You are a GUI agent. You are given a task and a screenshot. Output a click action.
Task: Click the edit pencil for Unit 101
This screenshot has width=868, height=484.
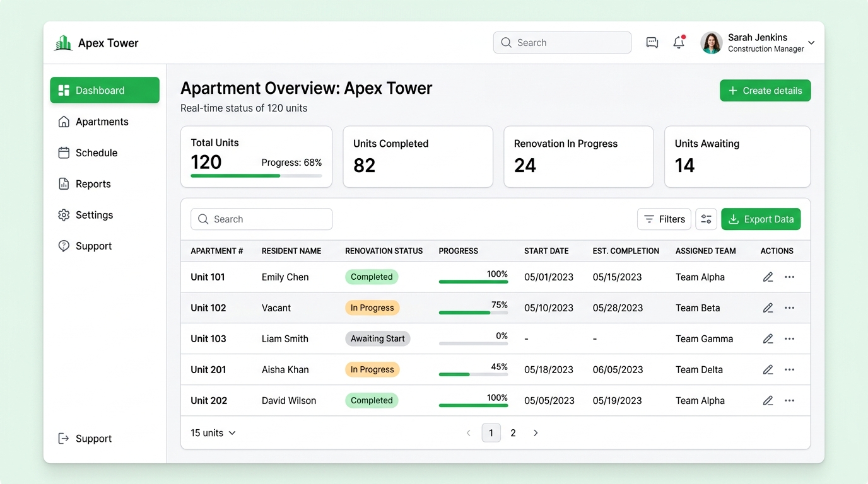tap(768, 277)
